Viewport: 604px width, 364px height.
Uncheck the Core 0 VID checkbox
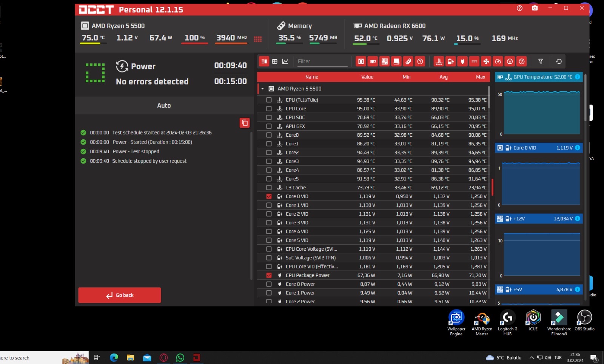tap(269, 196)
